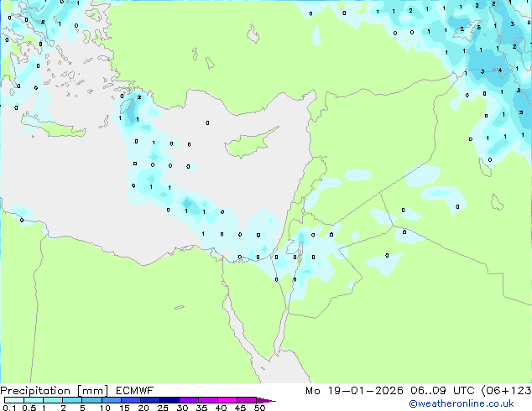Click the 5–10 mm light blue swatch

pos(91,400)
